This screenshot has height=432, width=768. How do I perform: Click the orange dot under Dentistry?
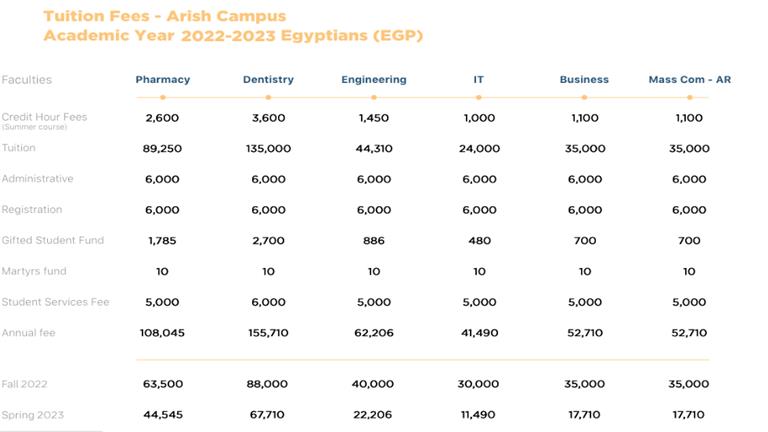pyautogui.click(x=268, y=97)
